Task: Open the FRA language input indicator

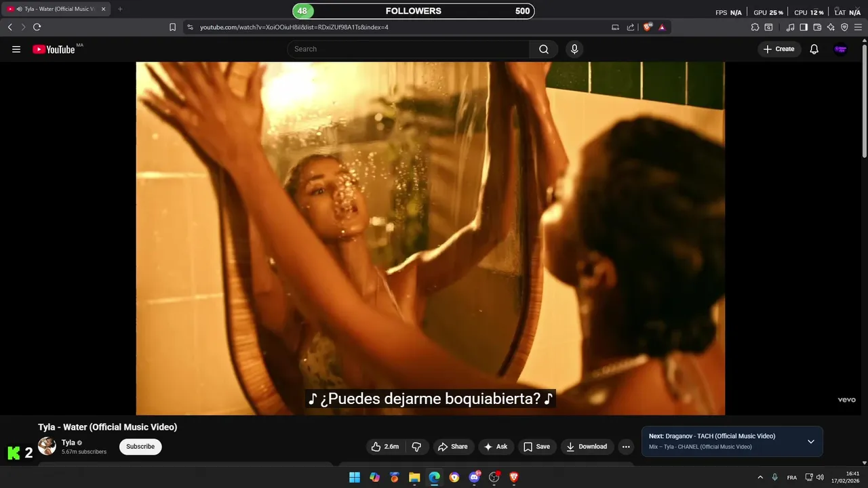Action: tap(792, 477)
